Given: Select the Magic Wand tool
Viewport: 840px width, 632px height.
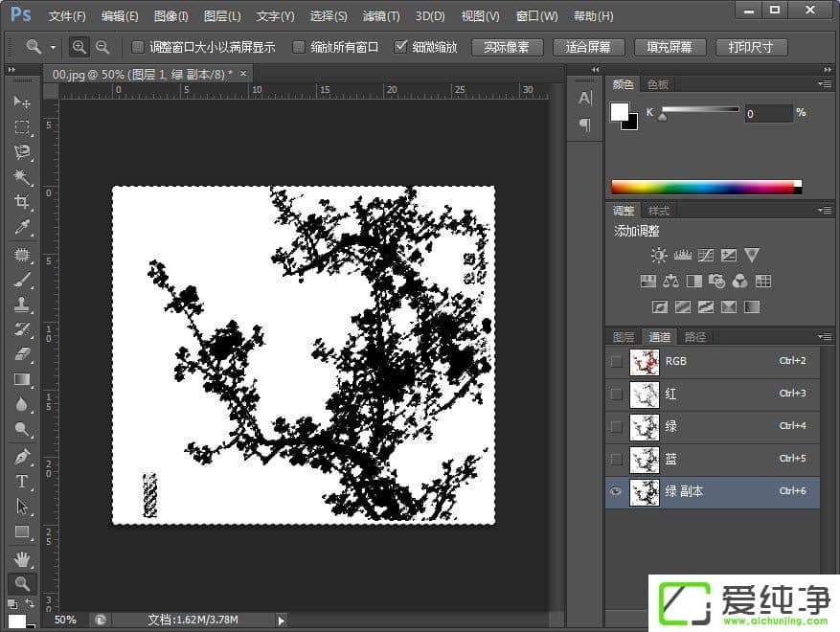Looking at the screenshot, I should (x=22, y=177).
